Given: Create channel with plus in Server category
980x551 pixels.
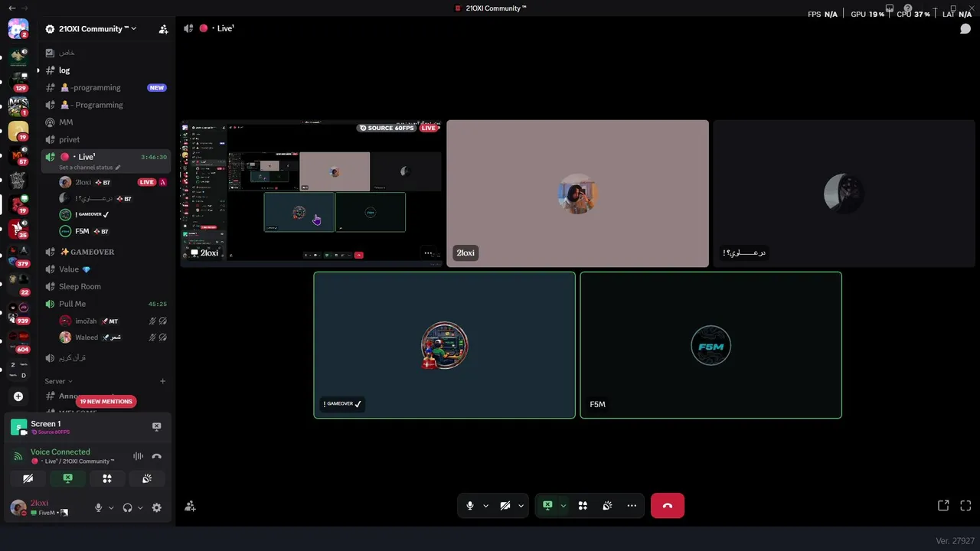Looking at the screenshot, I should 162,381.
